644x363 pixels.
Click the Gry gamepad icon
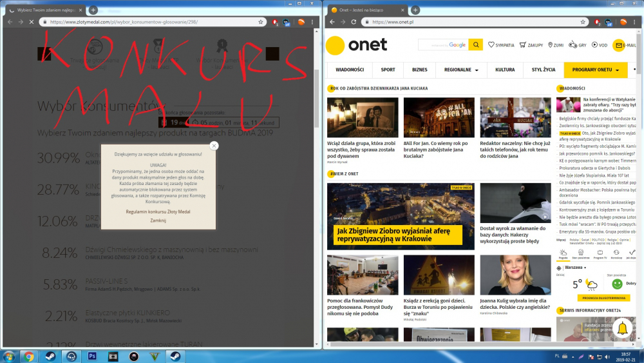tap(572, 45)
